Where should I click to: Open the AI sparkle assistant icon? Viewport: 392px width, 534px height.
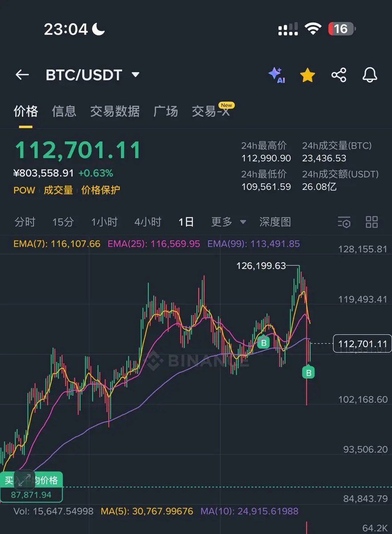click(277, 75)
